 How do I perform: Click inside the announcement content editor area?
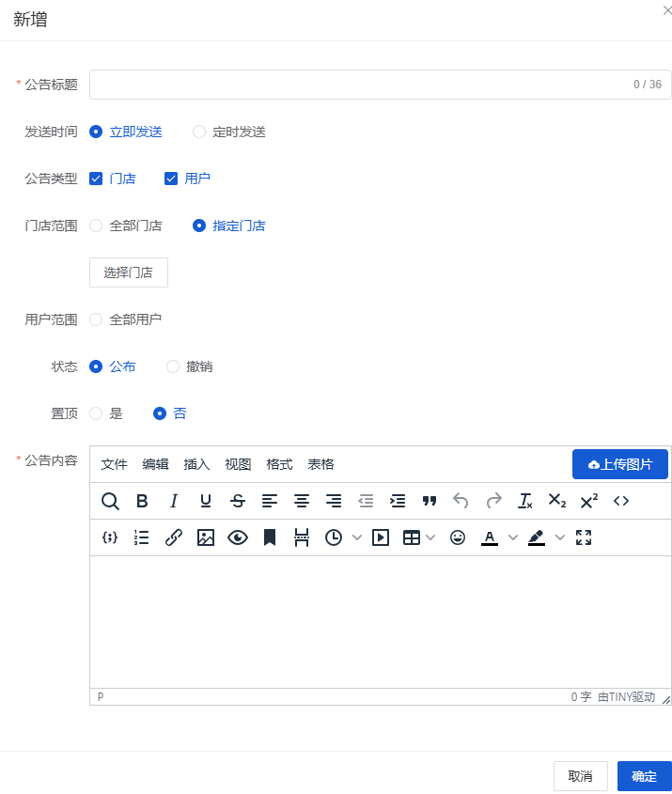(x=381, y=622)
